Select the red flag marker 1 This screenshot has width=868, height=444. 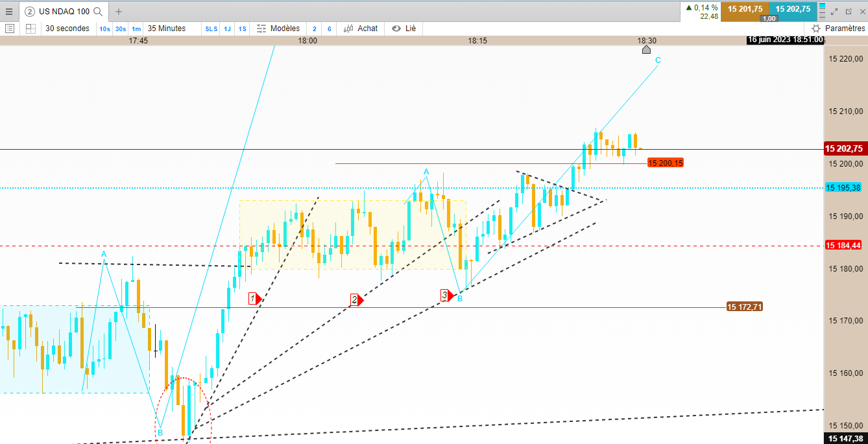(255, 299)
